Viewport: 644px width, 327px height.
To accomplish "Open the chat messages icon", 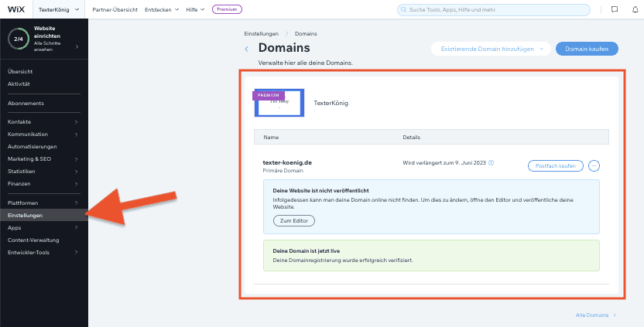I will pos(615,9).
